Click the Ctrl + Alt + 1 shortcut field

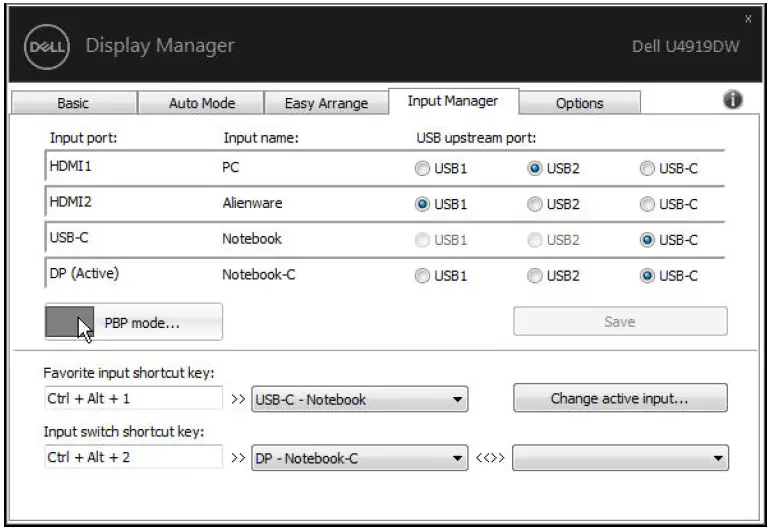133,398
